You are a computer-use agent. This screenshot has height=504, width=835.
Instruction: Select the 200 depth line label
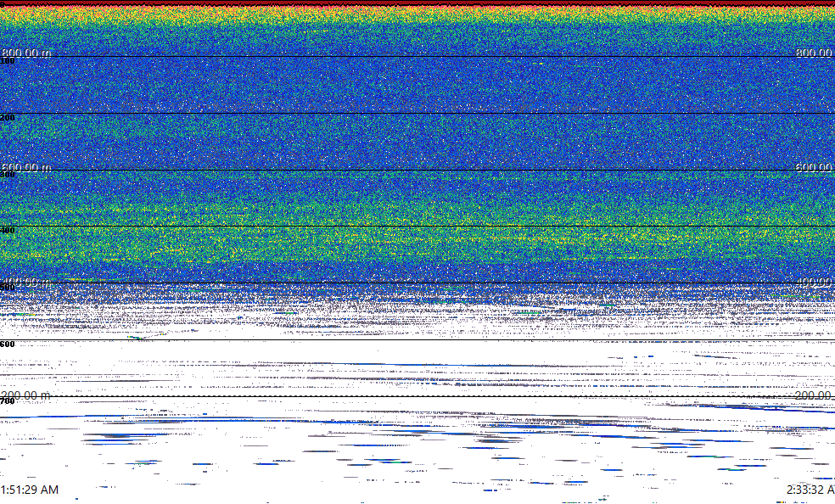(8, 118)
